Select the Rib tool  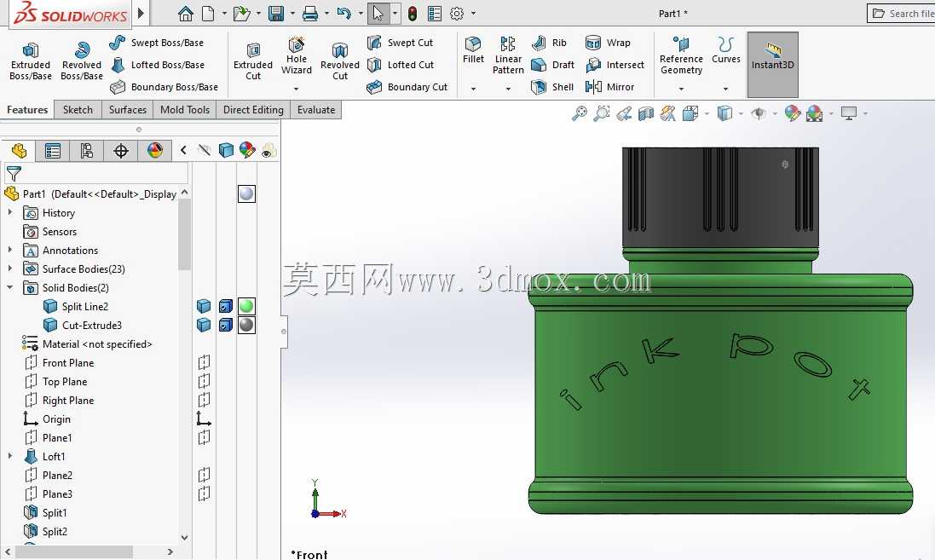[549, 43]
